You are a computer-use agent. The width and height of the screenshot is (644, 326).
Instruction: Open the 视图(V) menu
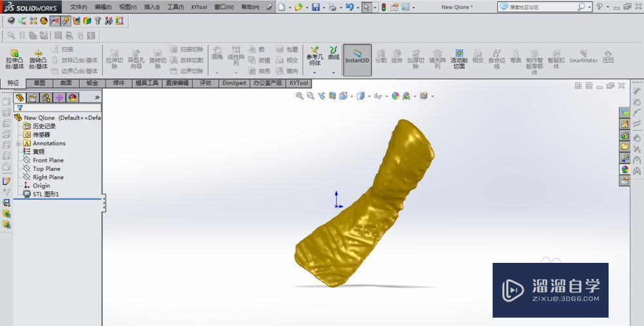[128, 7]
